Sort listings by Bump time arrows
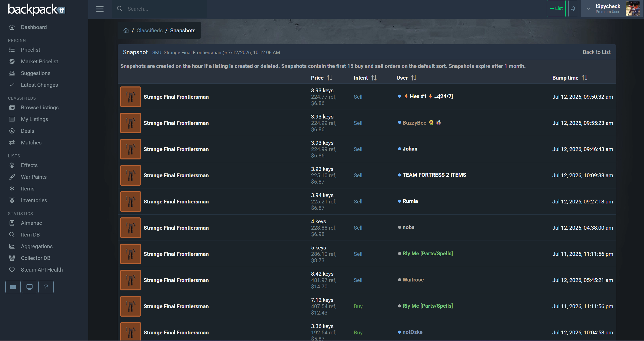The image size is (644, 341). [585, 78]
